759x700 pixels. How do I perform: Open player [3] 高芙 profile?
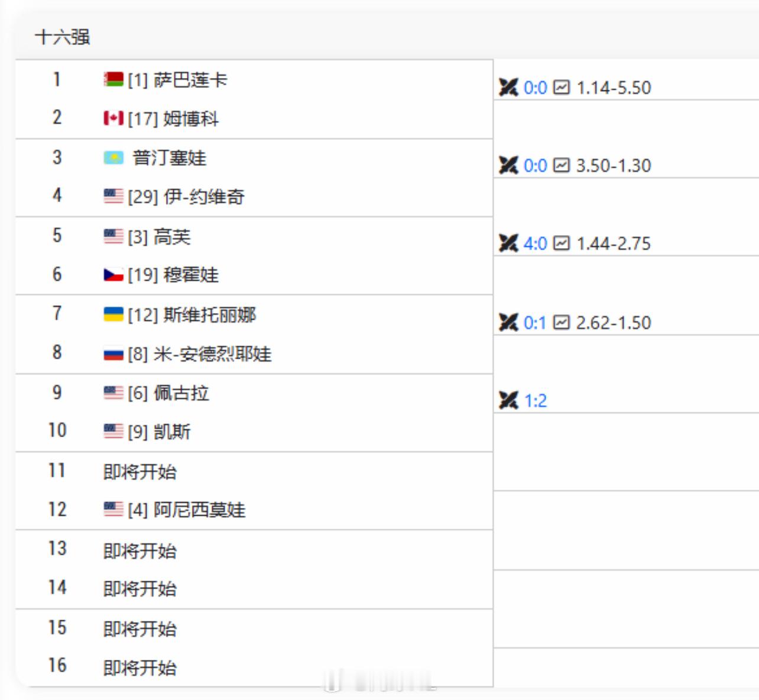point(171,237)
